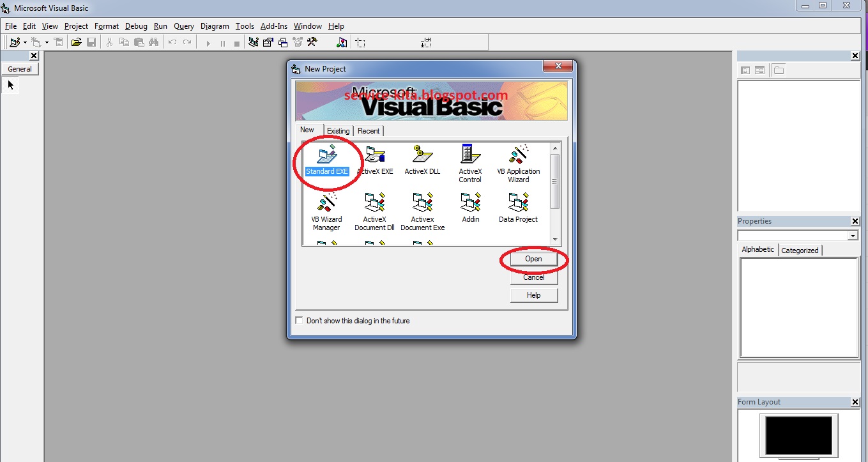Expand the Add Form dropdown arrow

coord(47,43)
